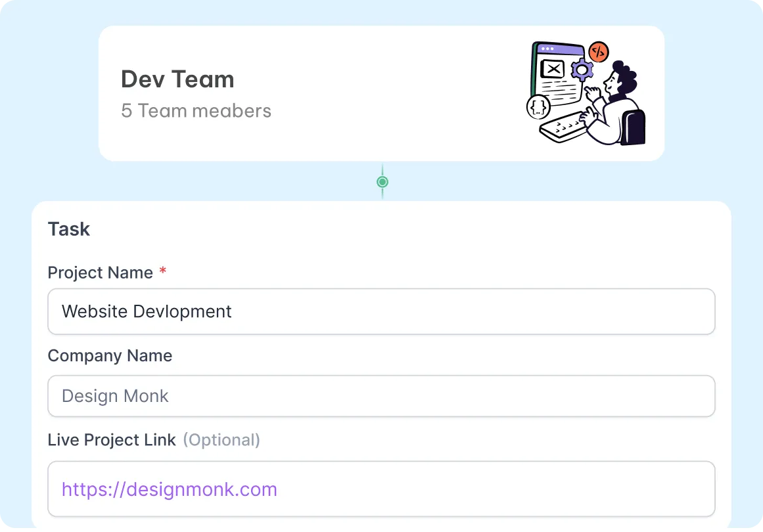
Task: Select the Task heading
Action: point(68,229)
